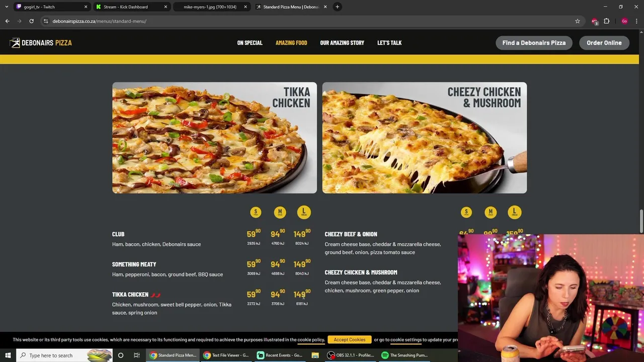
Task: Open a new browser tab
Action: click(x=338, y=7)
